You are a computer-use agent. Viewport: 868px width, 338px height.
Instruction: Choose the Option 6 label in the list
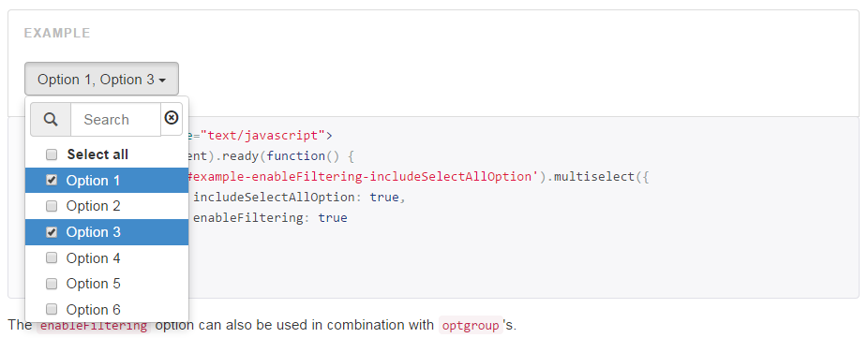(93, 309)
